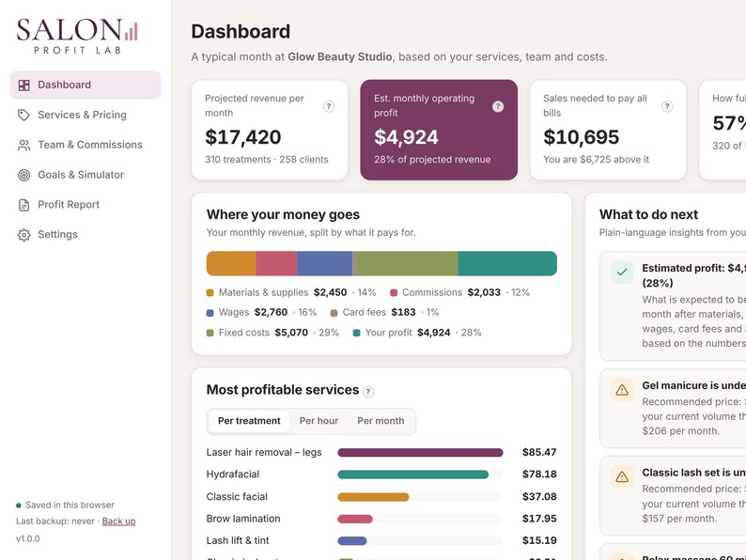Image resolution: width=746 pixels, height=560 pixels.
Task: Click the Services & Pricing tag icon
Action: (x=23, y=116)
